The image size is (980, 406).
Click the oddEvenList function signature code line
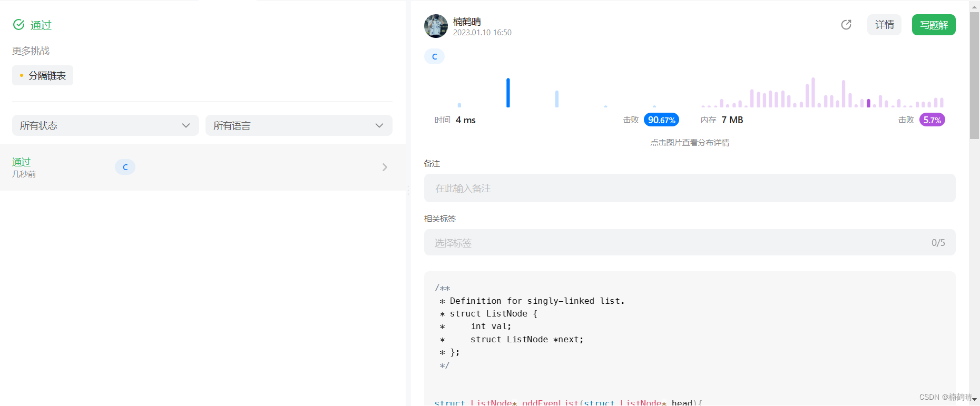(x=568, y=402)
